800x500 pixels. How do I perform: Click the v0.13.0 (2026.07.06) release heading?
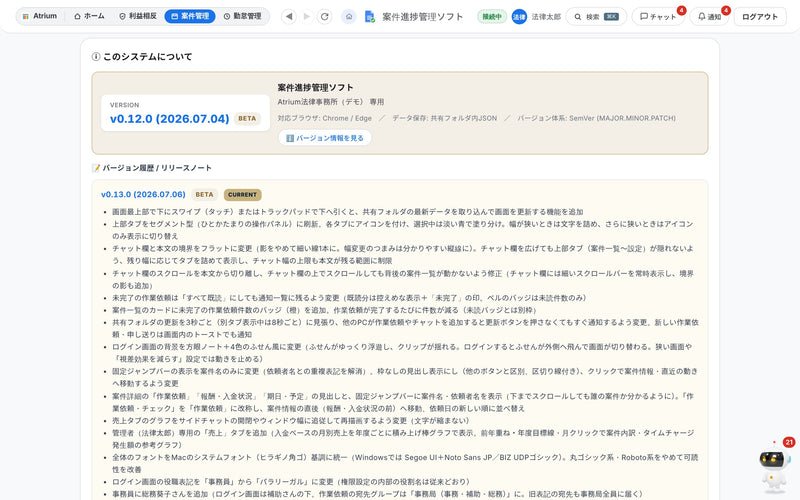(x=143, y=194)
